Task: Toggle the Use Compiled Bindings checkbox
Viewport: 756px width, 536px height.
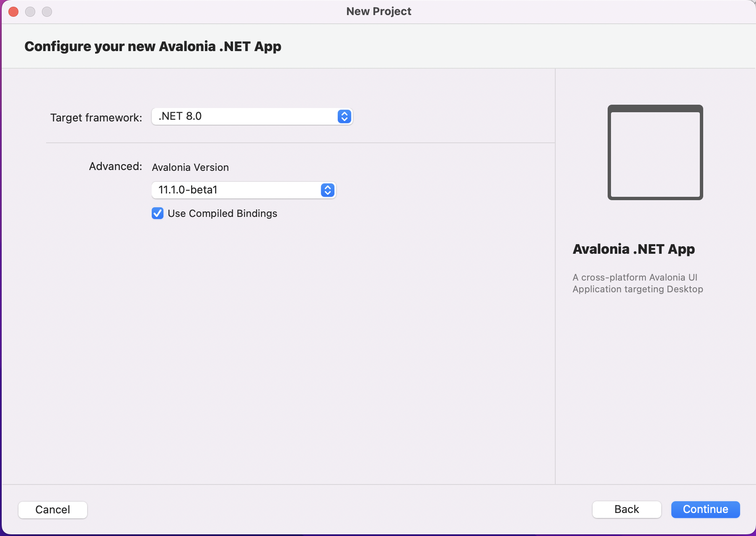Action: 158,214
